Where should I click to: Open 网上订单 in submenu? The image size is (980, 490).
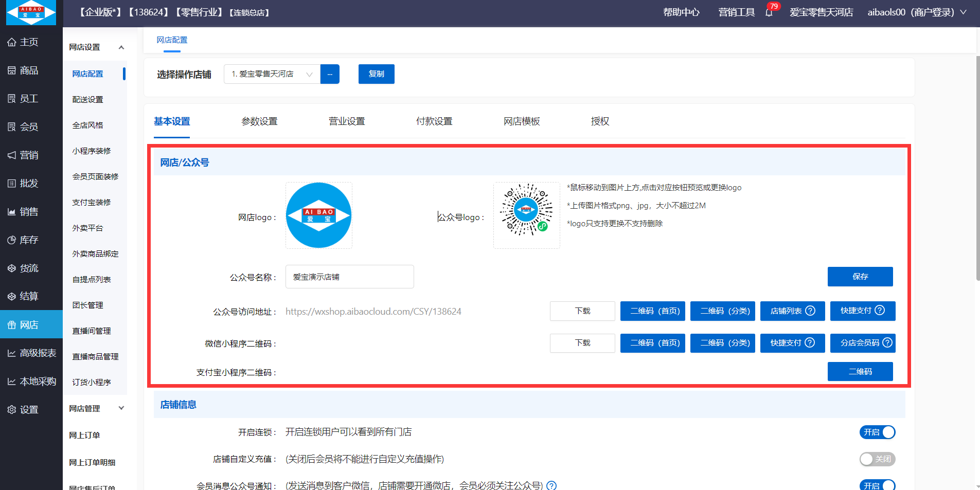(84, 435)
